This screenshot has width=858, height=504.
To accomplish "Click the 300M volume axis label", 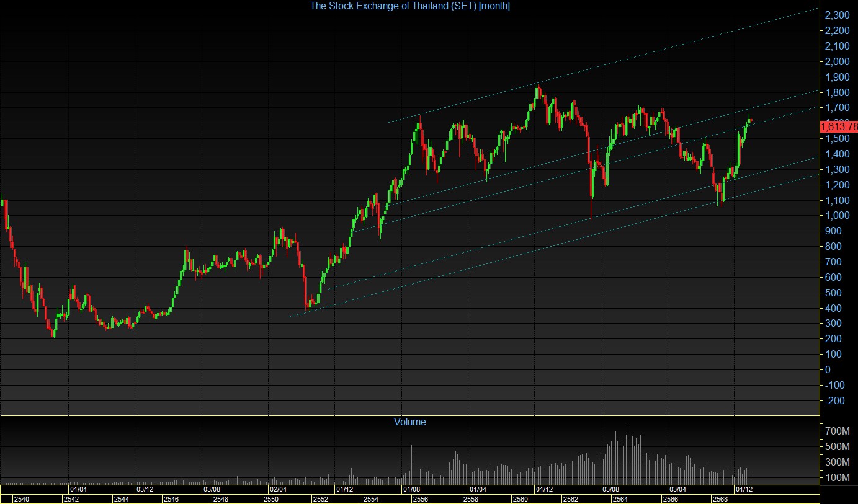I will click(x=836, y=462).
